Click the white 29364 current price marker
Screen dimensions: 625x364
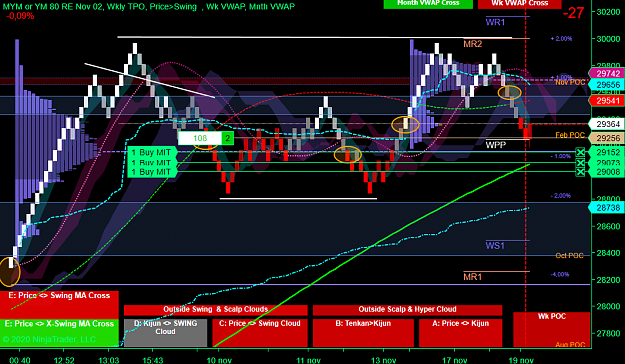606,124
